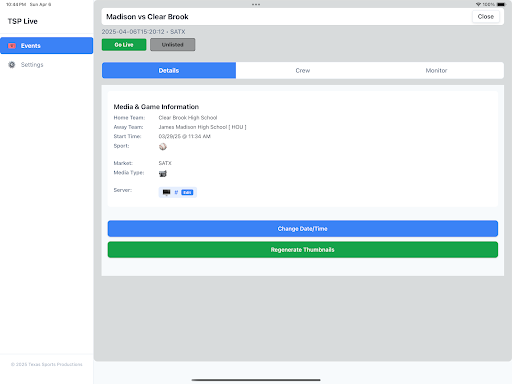Click the Clear Brook High School text

coord(188,118)
